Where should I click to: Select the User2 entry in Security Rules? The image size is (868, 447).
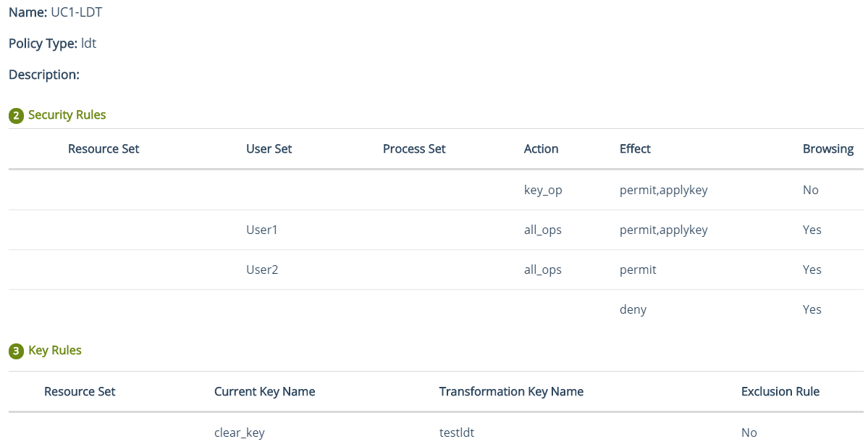(262, 270)
